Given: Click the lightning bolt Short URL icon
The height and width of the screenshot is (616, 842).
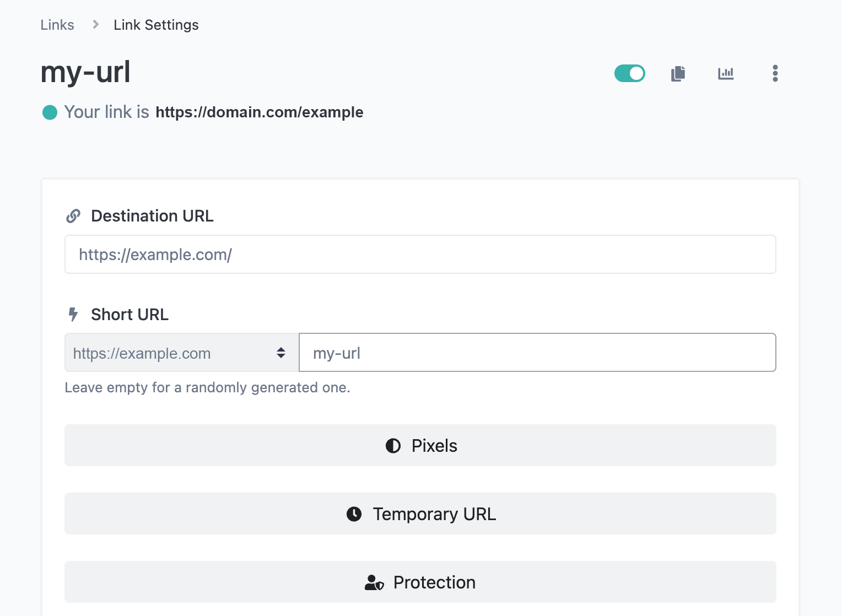Looking at the screenshot, I should 73,315.
